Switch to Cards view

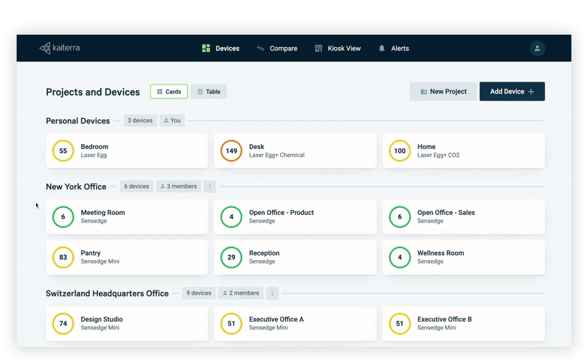click(x=168, y=92)
